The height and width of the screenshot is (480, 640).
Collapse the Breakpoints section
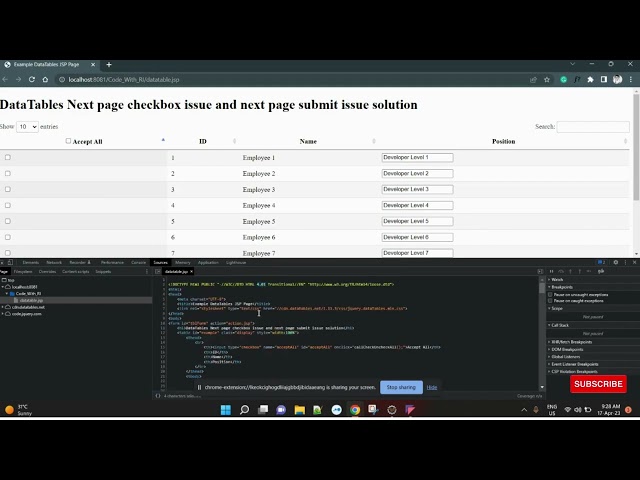[x=561, y=287]
